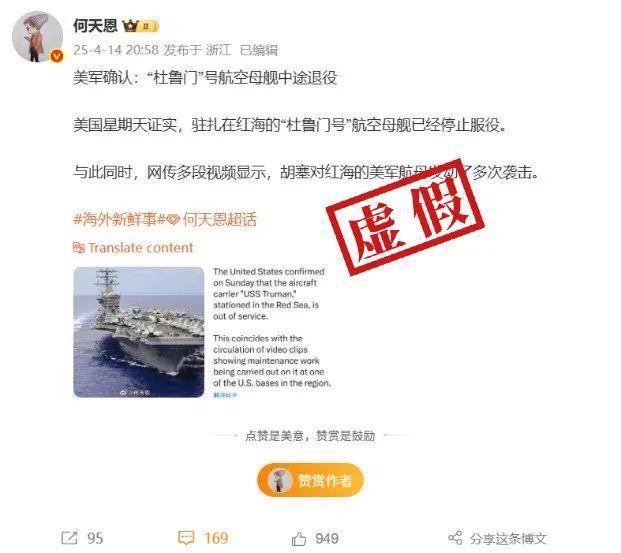
Task: Click the 分享这条博文 text
Action: click(x=508, y=538)
